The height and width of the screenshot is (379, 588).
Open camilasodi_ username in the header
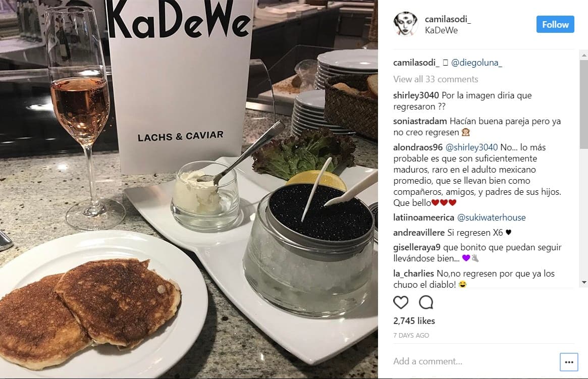(448, 19)
